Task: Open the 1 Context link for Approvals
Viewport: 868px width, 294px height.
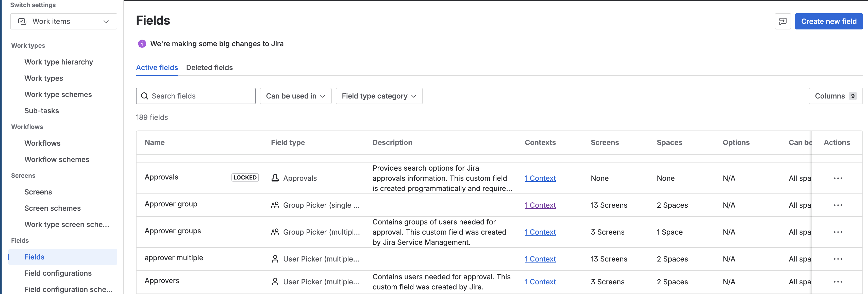Action: click(540, 178)
